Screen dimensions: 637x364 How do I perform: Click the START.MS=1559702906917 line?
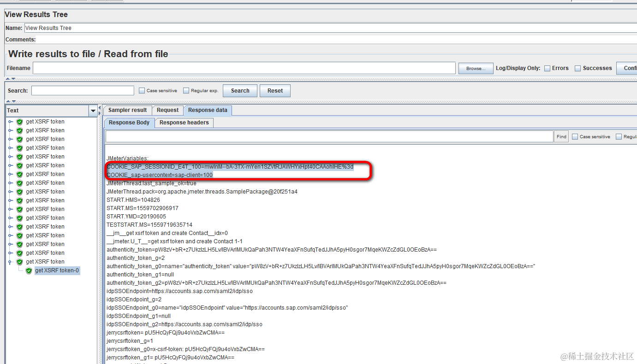143,208
